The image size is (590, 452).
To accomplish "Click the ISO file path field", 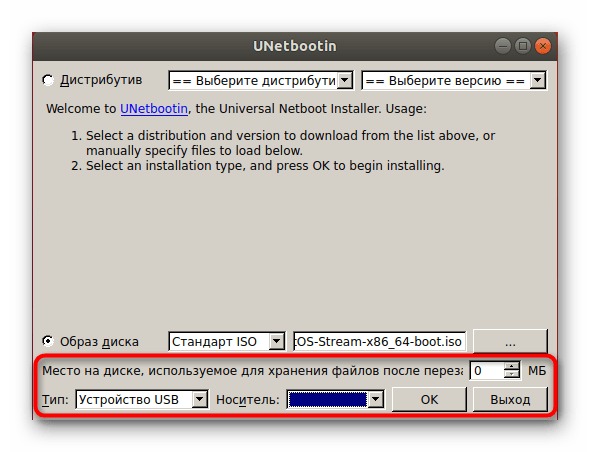I will coord(379,341).
